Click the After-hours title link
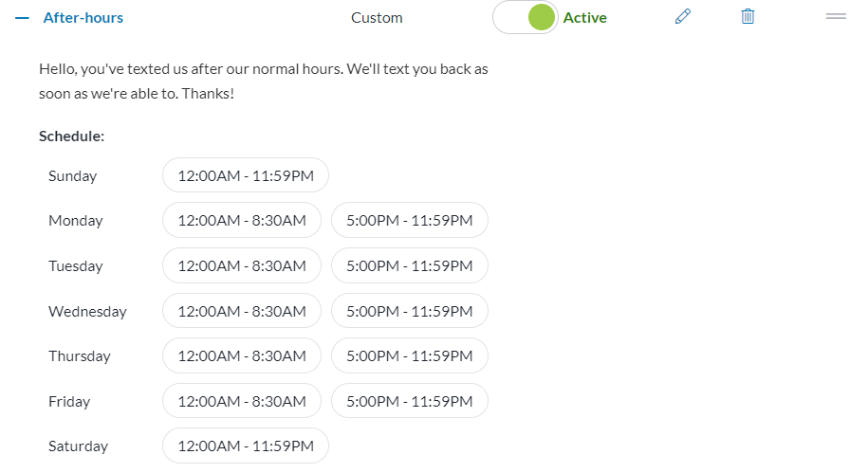This screenshot has width=868, height=473. coord(83,18)
